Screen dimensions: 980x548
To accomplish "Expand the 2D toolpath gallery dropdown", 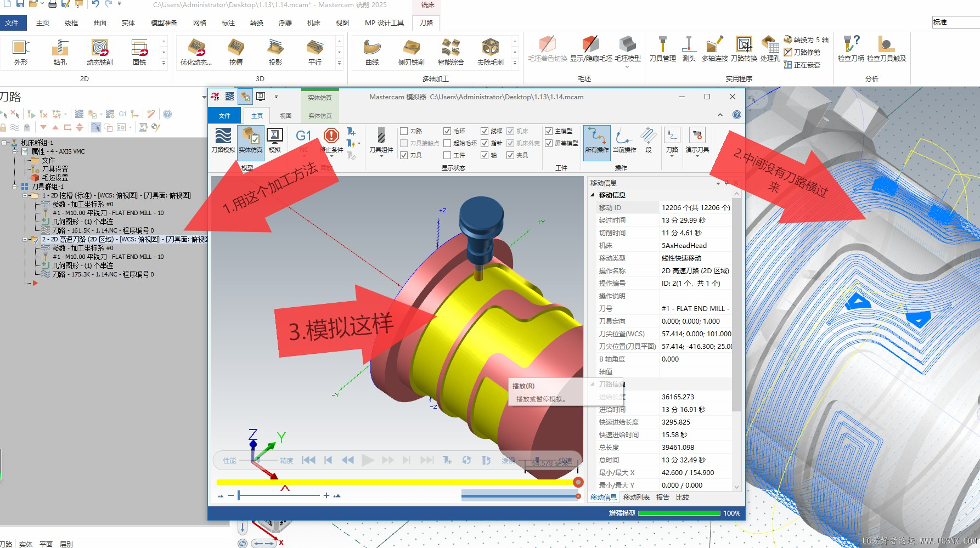I will click(164, 64).
